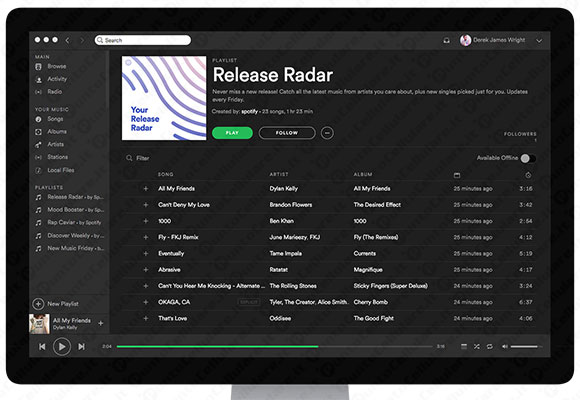Mute with the volume speaker icon
Image resolution: width=580 pixels, height=400 pixels.
[x=505, y=346]
